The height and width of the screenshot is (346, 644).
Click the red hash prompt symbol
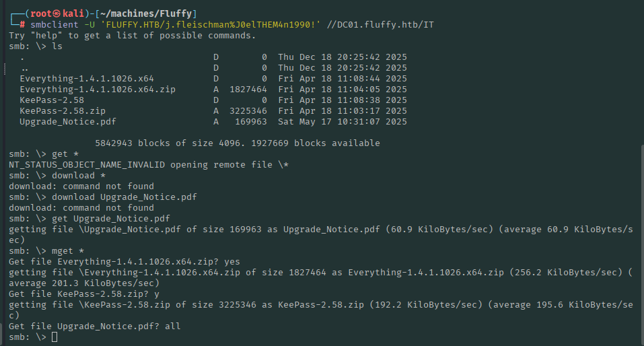pyautogui.click(x=23, y=25)
